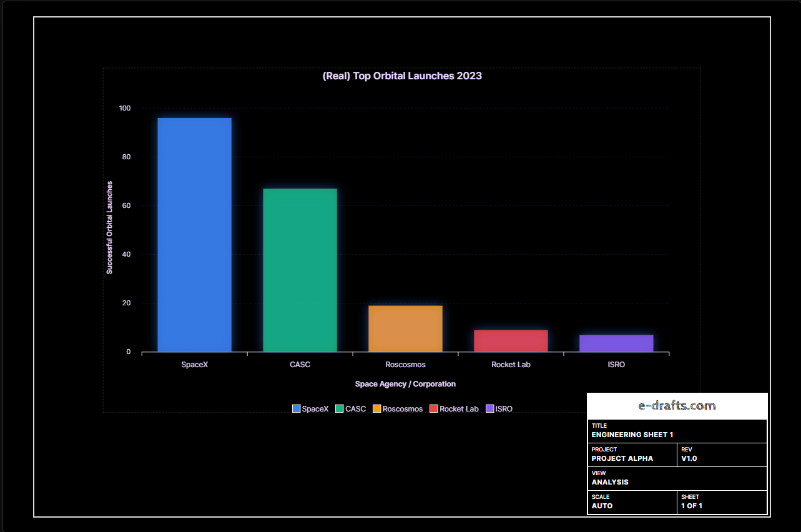
Task: Click the 80 y-axis tick label
Action: [127, 157]
